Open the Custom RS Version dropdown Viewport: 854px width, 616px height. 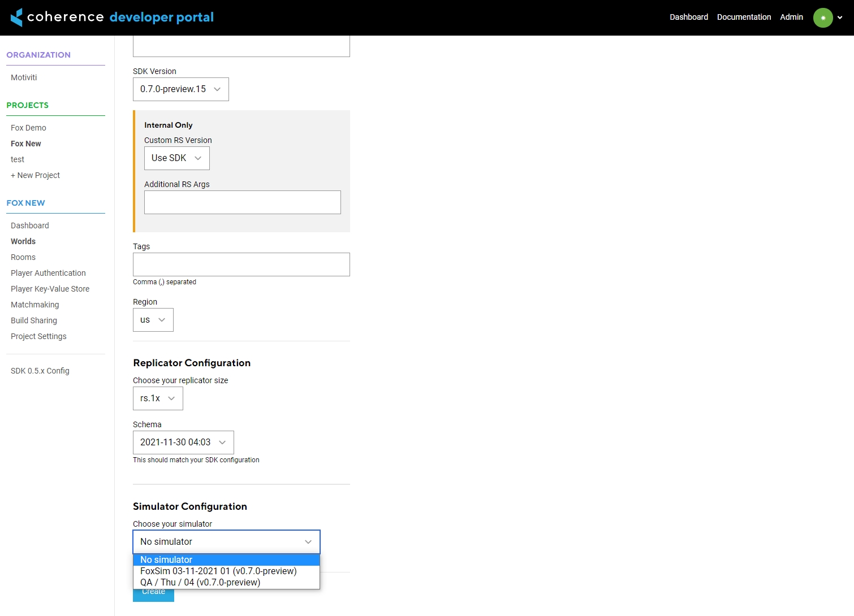tap(176, 158)
